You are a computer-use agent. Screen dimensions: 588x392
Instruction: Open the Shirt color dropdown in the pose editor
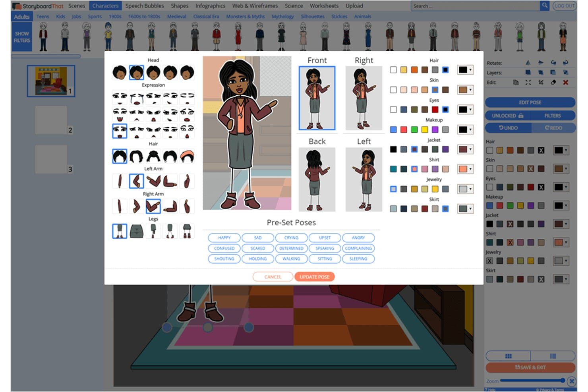point(465,169)
